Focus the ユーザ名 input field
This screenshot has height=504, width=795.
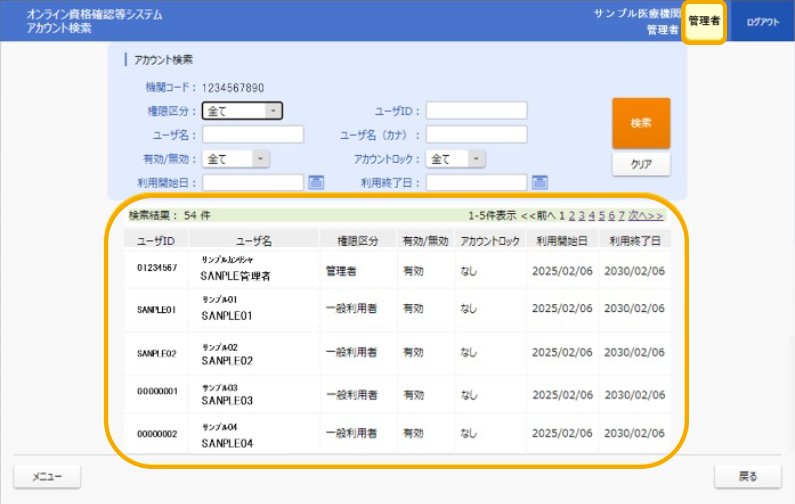[252, 135]
